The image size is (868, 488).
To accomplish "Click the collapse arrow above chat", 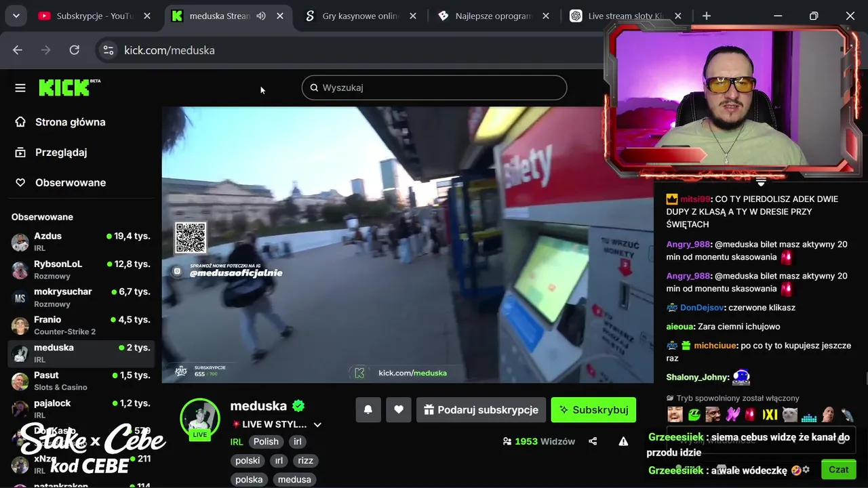I will click(760, 182).
